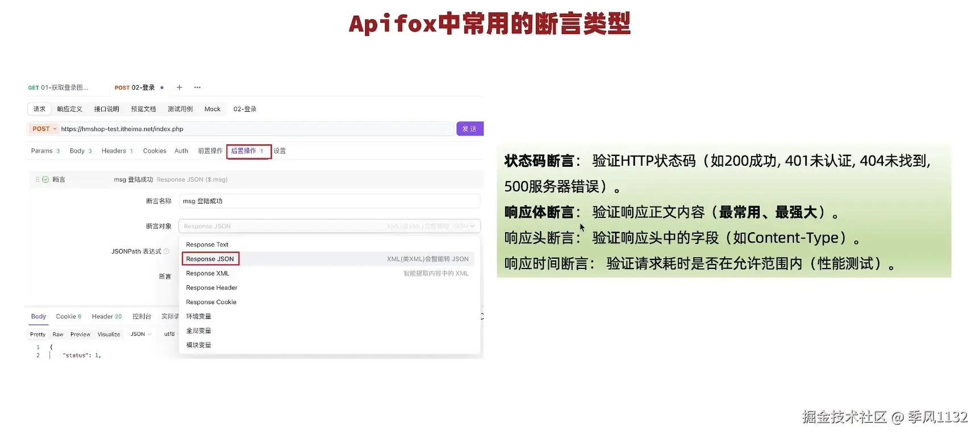
Task: Open the Mock tab
Action: pyautogui.click(x=212, y=109)
